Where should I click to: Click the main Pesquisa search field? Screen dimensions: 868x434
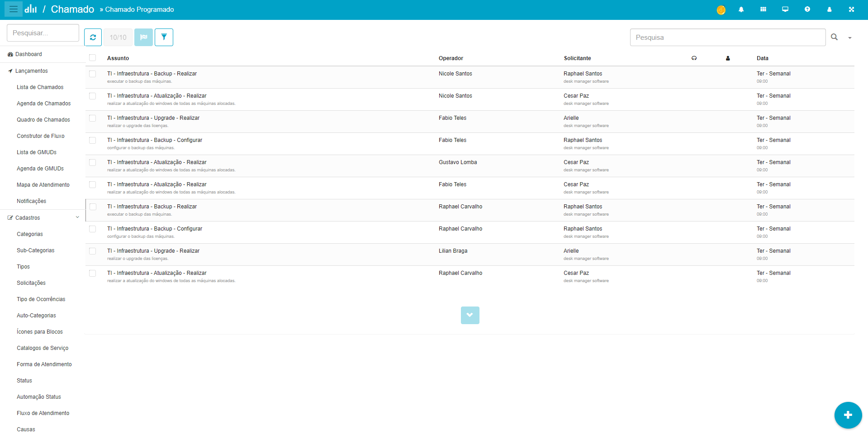727,38
